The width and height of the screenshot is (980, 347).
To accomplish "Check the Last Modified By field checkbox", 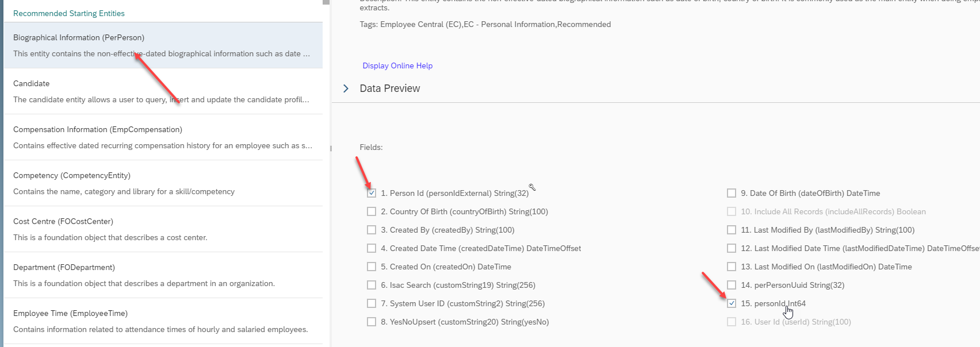I will (x=732, y=230).
